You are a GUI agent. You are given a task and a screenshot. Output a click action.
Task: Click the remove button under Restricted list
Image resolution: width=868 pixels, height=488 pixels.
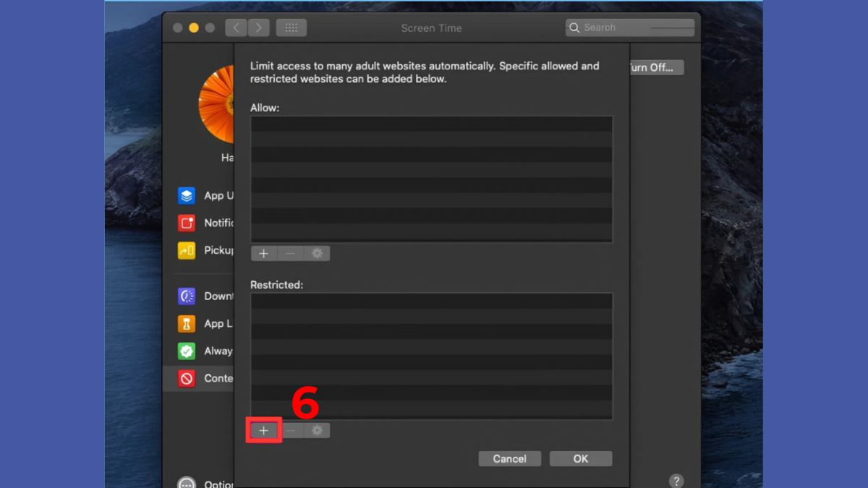290,431
